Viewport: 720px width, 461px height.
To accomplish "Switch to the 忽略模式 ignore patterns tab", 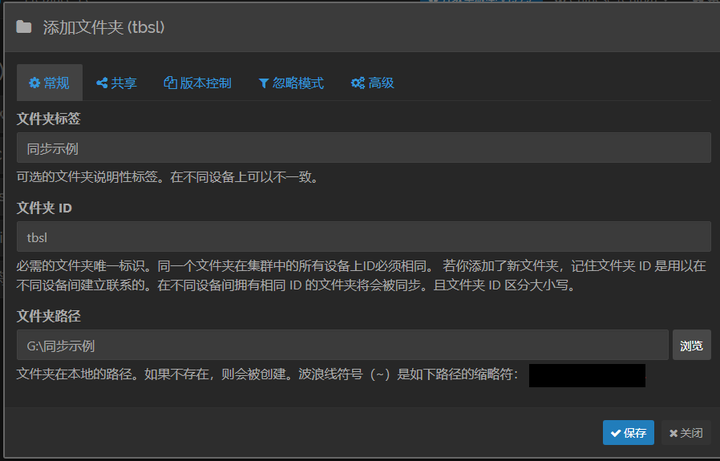I will 291,83.
